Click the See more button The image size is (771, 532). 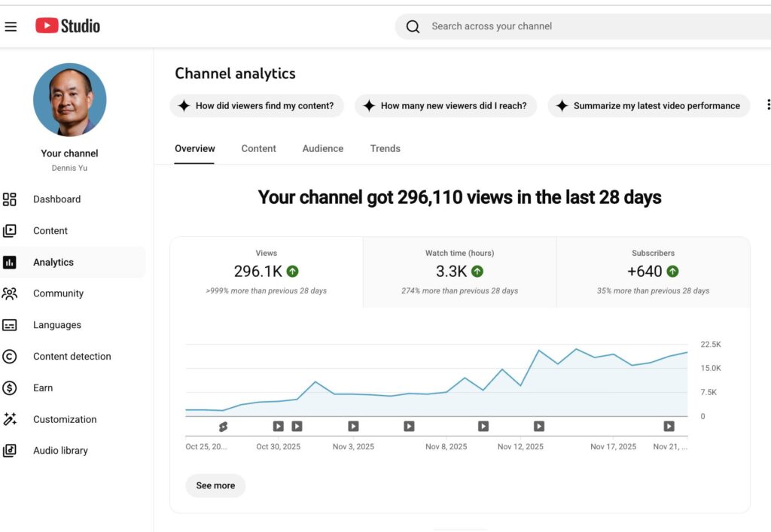pyautogui.click(x=215, y=485)
